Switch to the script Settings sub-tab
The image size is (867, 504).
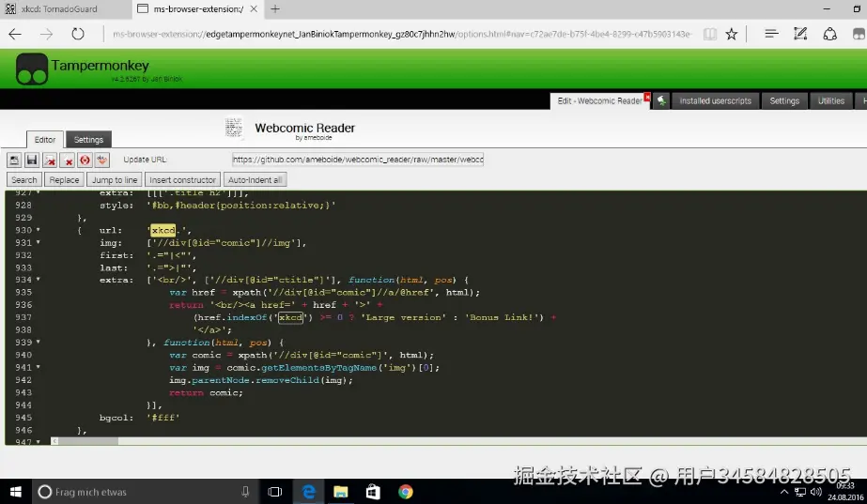tap(88, 140)
